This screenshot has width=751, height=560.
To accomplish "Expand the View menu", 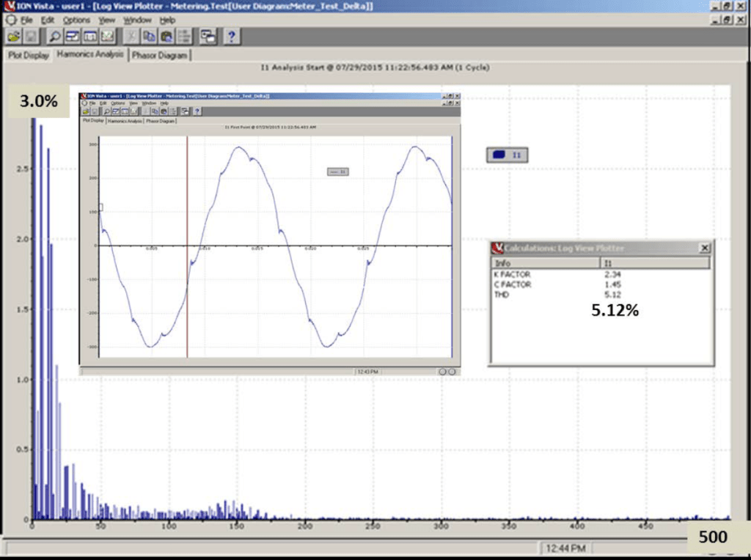I will coord(106,21).
